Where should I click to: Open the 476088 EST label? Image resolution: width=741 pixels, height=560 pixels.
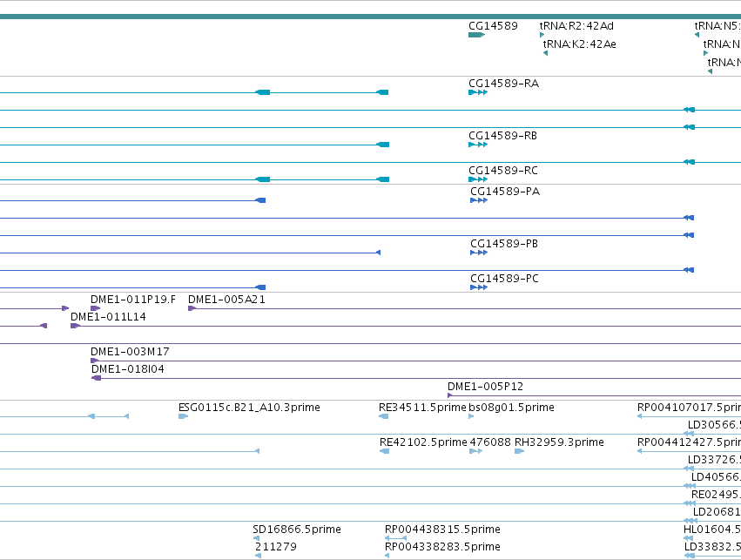tap(490, 442)
